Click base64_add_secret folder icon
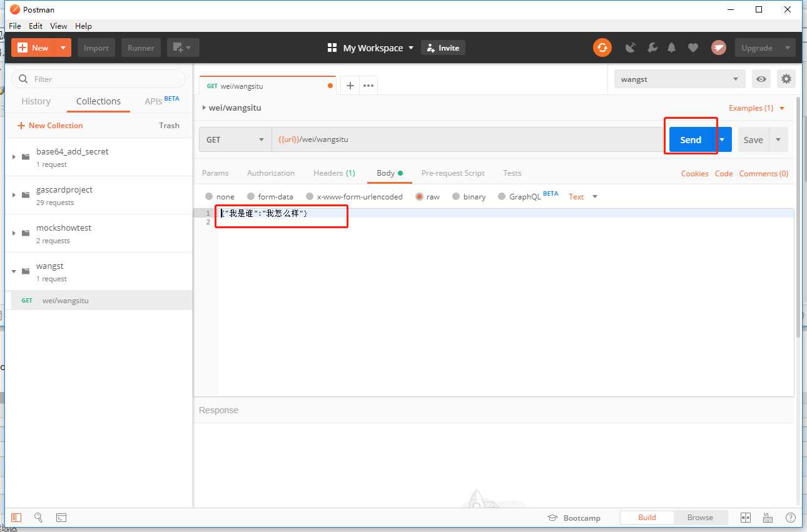807x532 pixels. (x=26, y=157)
